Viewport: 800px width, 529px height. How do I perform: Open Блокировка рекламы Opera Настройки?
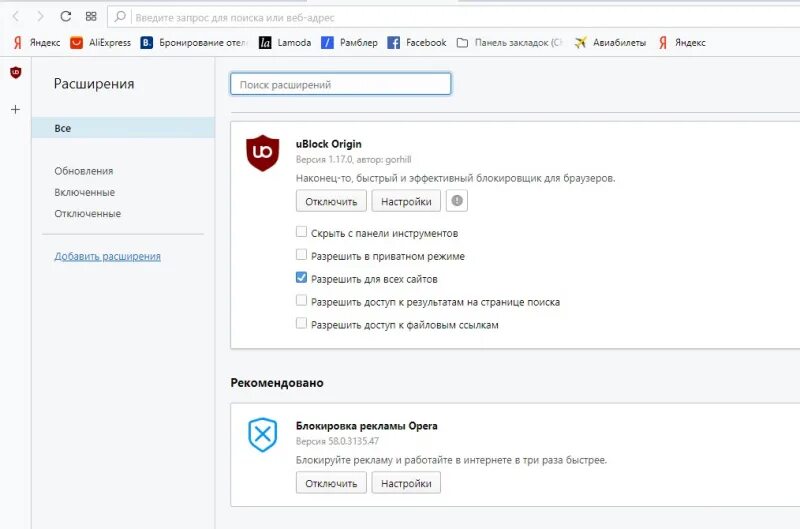(406, 483)
